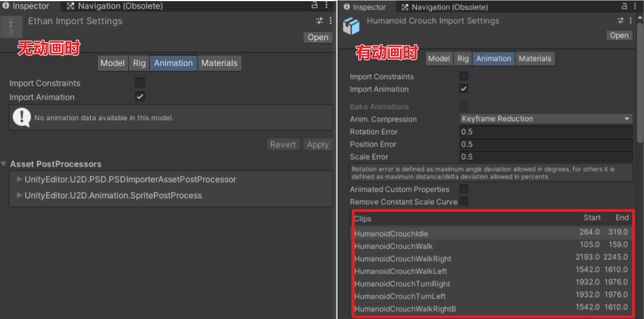
Task: Click the Start column header
Action: point(592,218)
